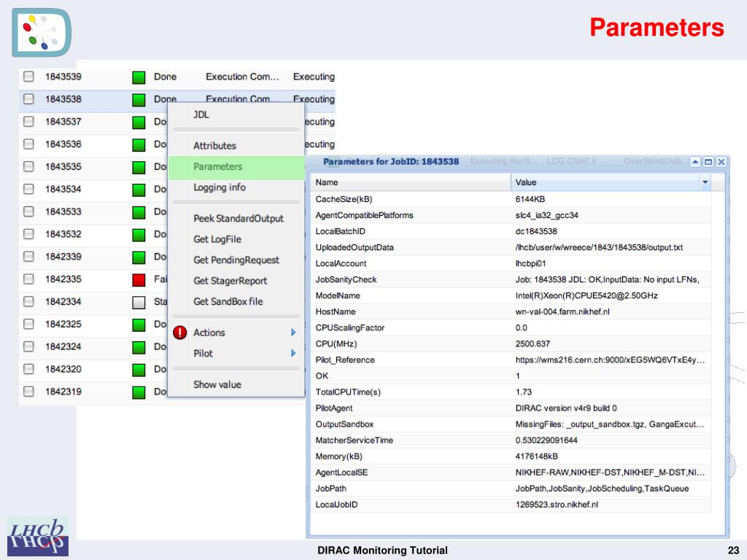Screen dimensions: 747x560
Task: Click LocalJobID value 1269523.stro.nikhef.nl
Action: coord(557,505)
